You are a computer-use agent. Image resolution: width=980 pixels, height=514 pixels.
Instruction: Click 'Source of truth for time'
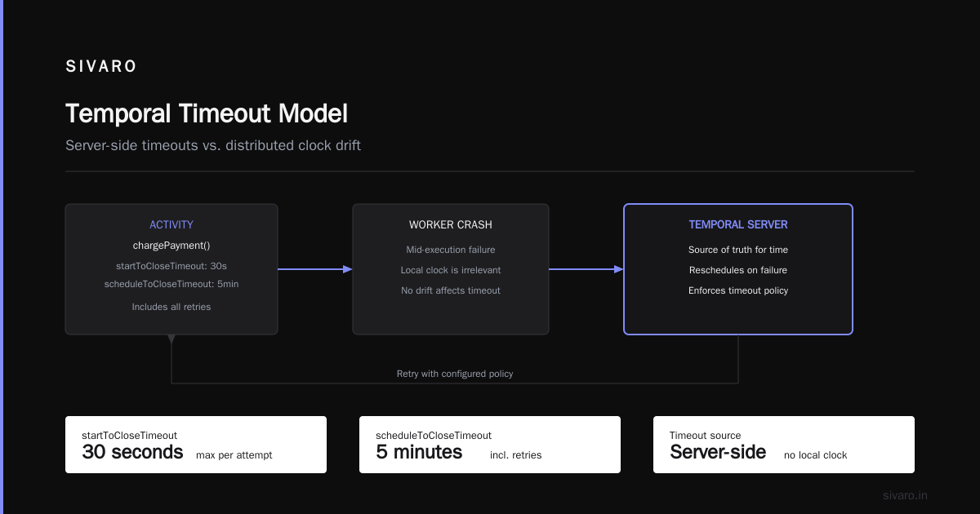[x=738, y=250]
